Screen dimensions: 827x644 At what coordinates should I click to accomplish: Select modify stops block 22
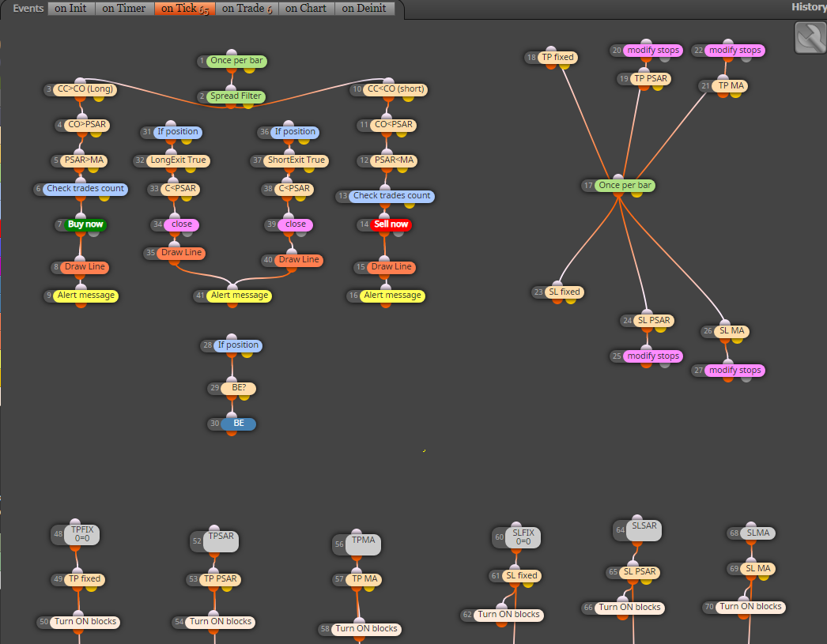click(734, 51)
